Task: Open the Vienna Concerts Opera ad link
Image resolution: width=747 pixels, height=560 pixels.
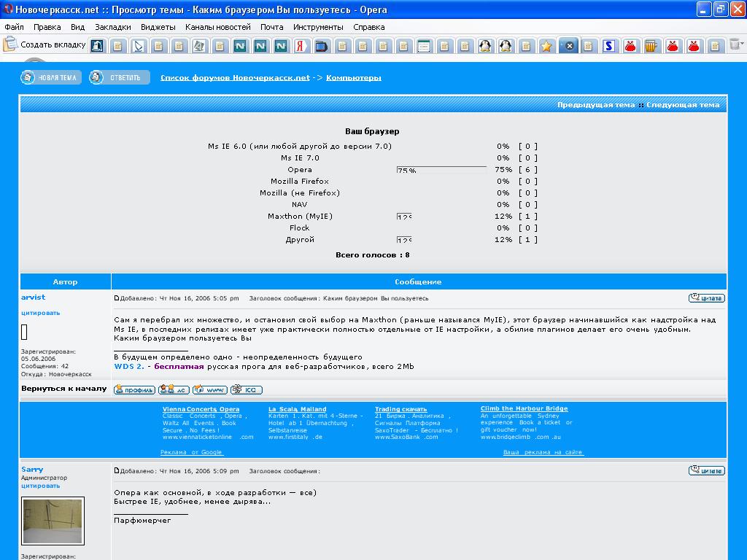Action: pos(201,409)
